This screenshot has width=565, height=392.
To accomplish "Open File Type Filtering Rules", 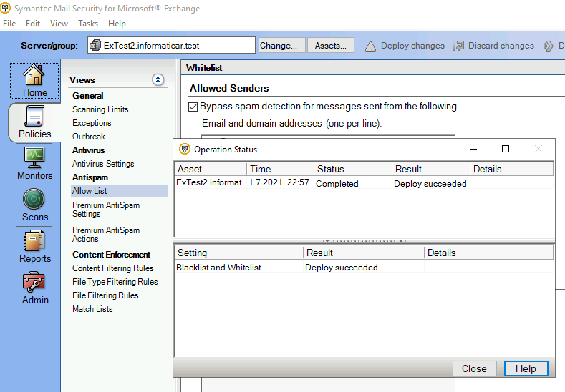I will [x=115, y=282].
